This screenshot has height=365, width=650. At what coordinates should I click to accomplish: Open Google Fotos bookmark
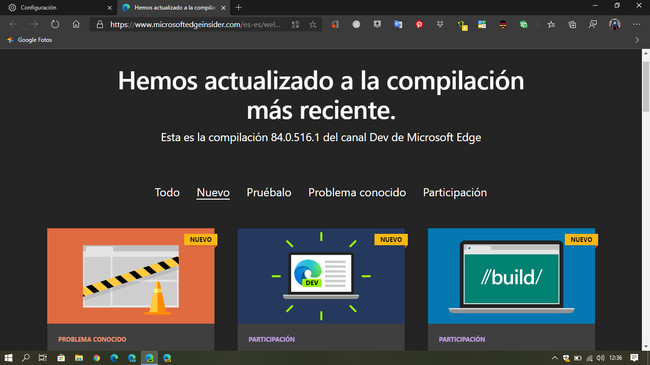click(29, 40)
